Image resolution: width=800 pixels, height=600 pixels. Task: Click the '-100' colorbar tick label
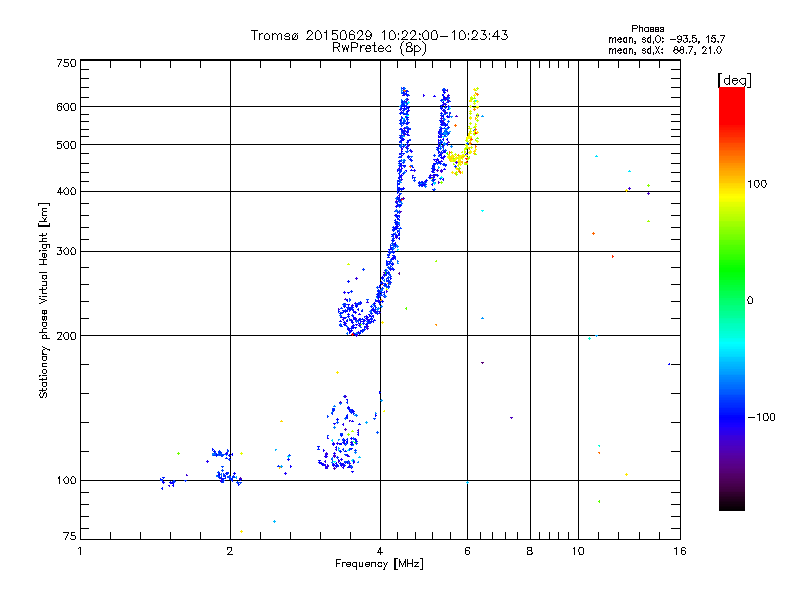point(761,417)
